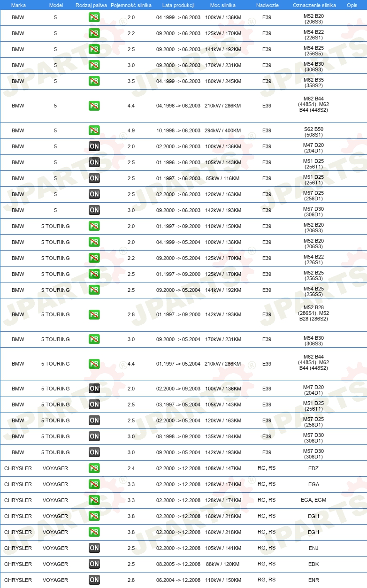This screenshot has height=588, width=367.
Task: Click the petrol icon in the 4.9 294kW S62 B50 row
Action: [x=94, y=130]
